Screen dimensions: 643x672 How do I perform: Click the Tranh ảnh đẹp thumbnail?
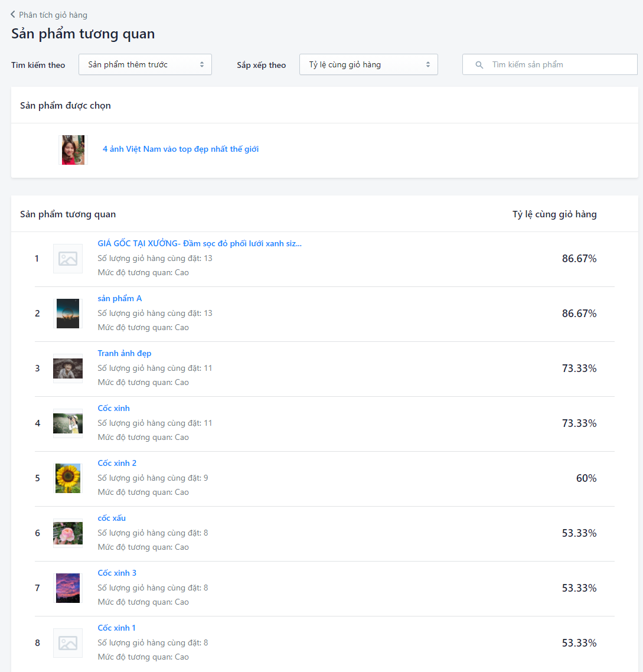pyautogui.click(x=68, y=368)
